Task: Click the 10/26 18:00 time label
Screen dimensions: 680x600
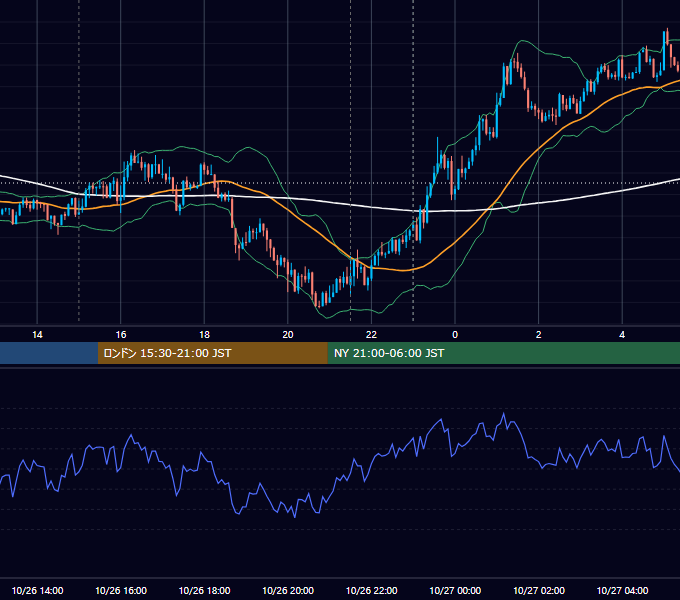Action: point(204,590)
